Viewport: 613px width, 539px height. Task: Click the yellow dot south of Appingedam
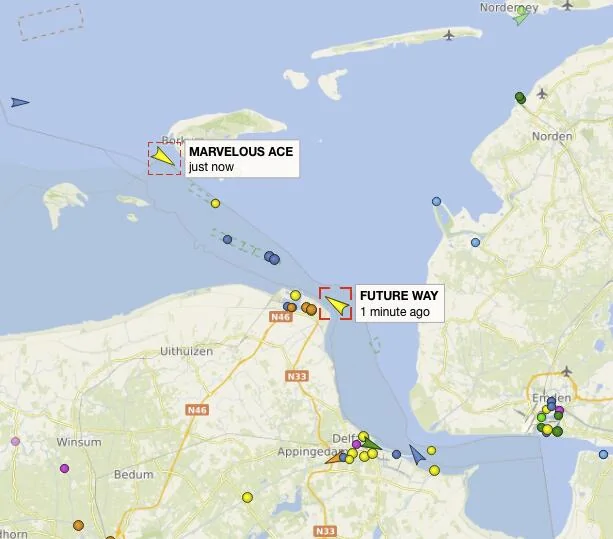[x=247, y=497]
